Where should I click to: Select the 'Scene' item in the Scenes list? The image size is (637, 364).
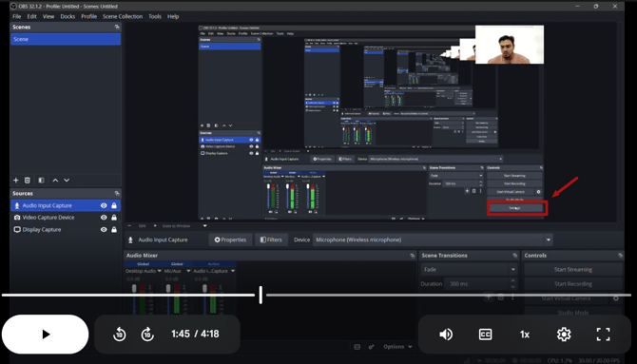[66, 39]
